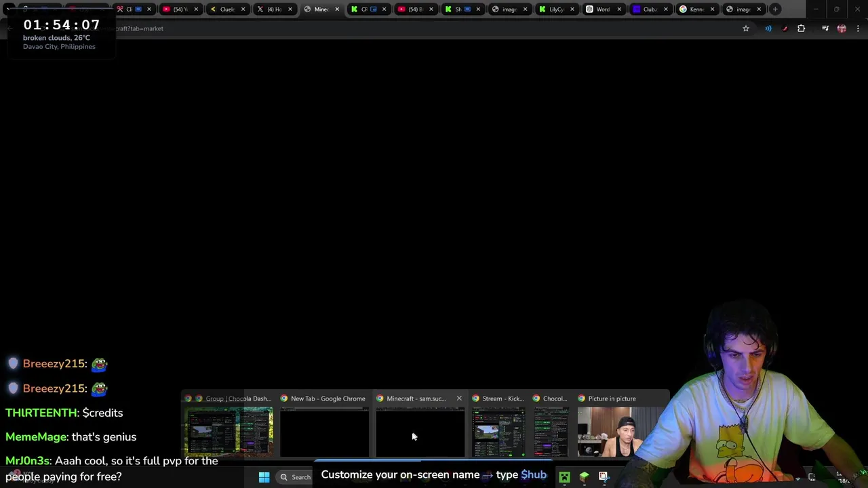Screen dimensions: 868x488
Task: Close the Minecraft window preview
Action: click(459, 399)
